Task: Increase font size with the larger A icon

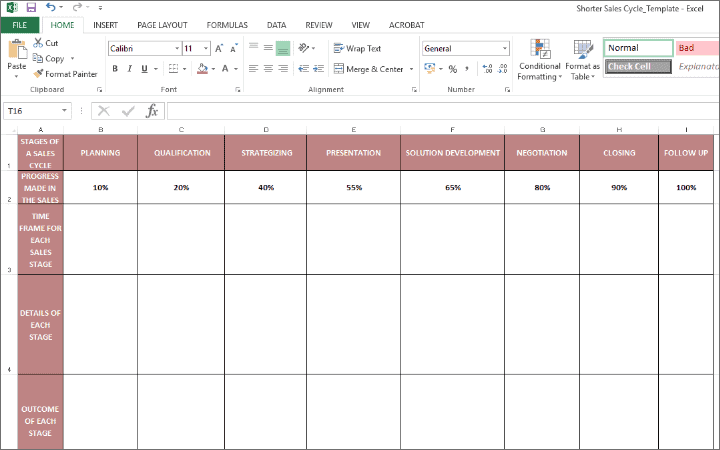Action: [x=219, y=48]
